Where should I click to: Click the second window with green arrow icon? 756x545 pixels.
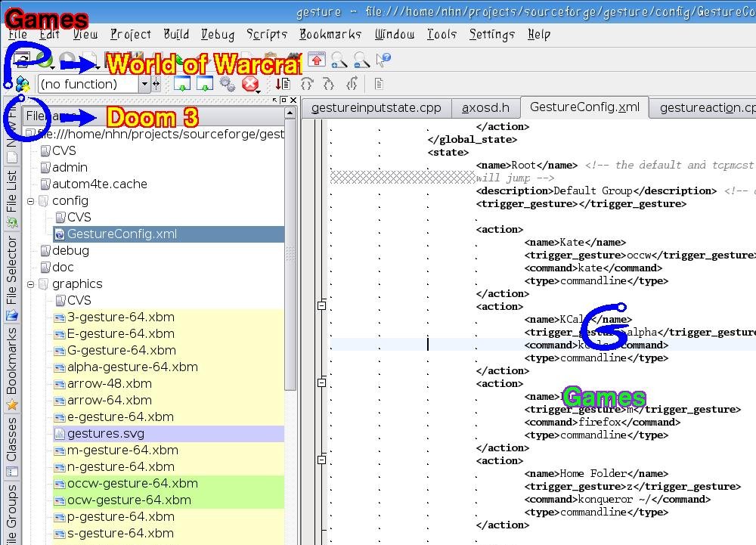204,84
